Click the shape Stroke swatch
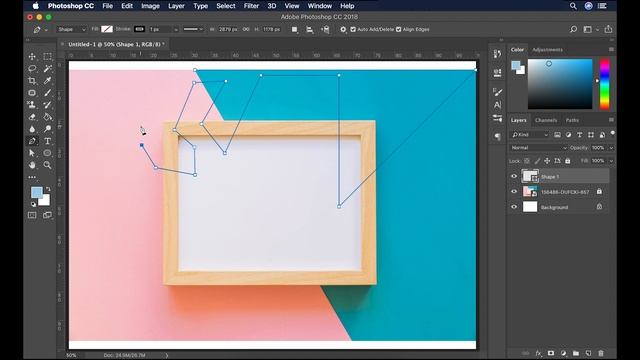640x360 pixels. click(x=139, y=29)
